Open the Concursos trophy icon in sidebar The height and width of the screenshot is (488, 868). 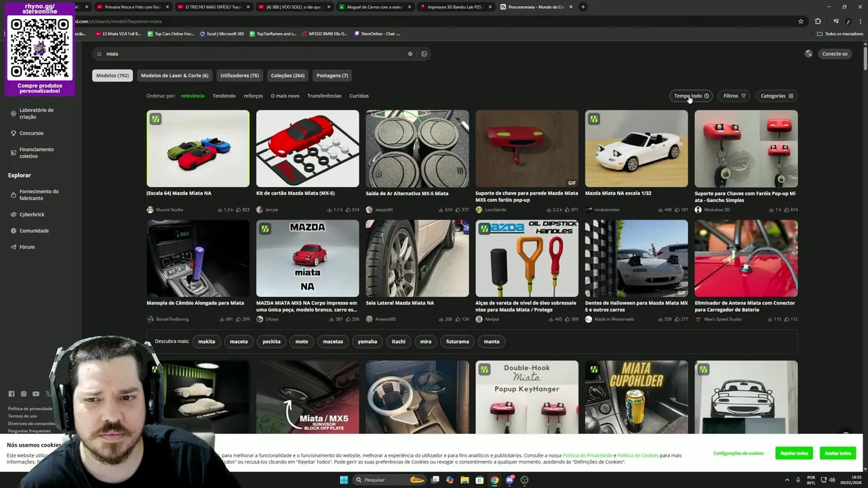point(14,133)
